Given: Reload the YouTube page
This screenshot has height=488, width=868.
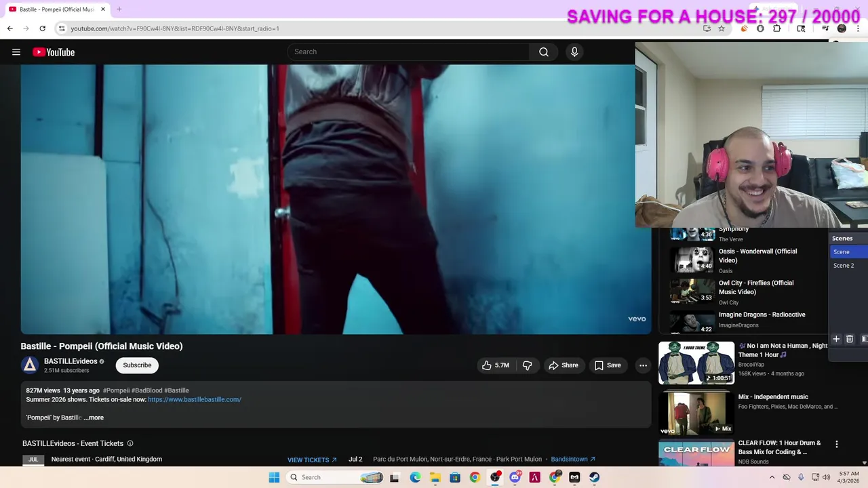Looking at the screenshot, I should (x=42, y=28).
